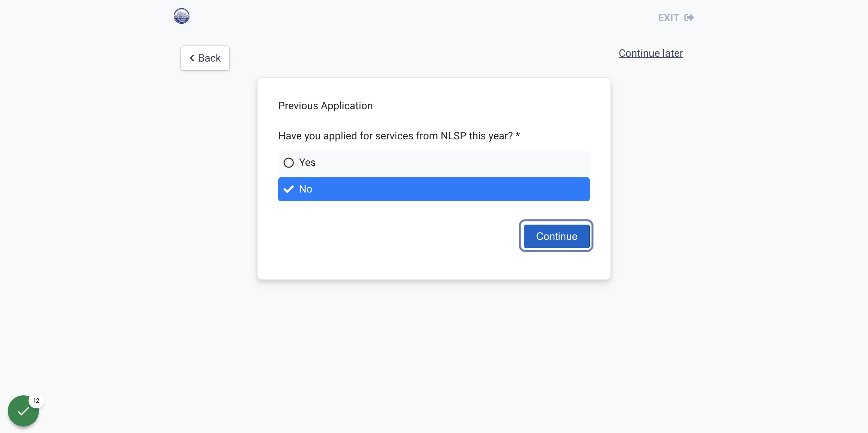The height and width of the screenshot is (433, 868).
Task: Open the Continue later link
Action: pos(651,53)
